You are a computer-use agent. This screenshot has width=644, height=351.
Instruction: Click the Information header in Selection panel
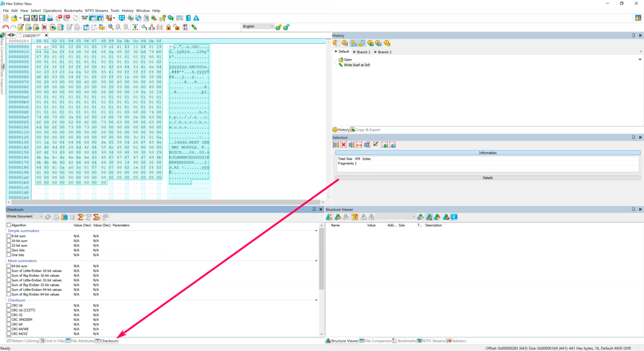point(488,153)
